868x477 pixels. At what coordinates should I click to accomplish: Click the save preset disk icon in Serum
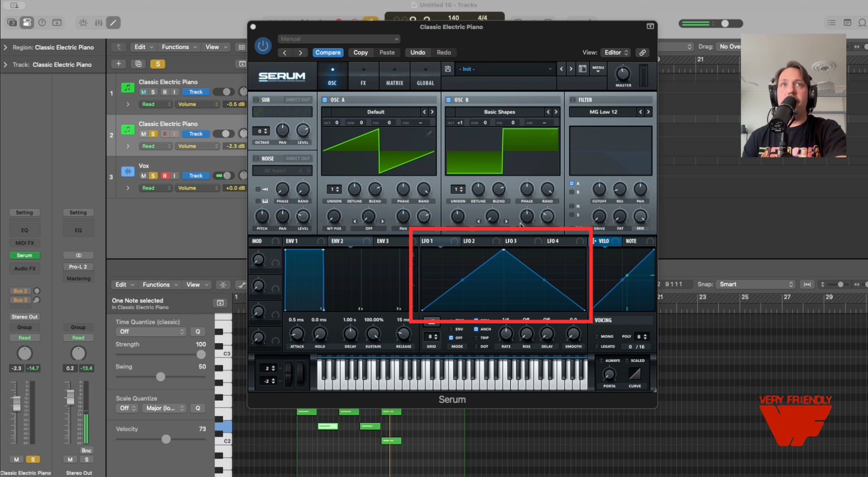click(447, 69)
